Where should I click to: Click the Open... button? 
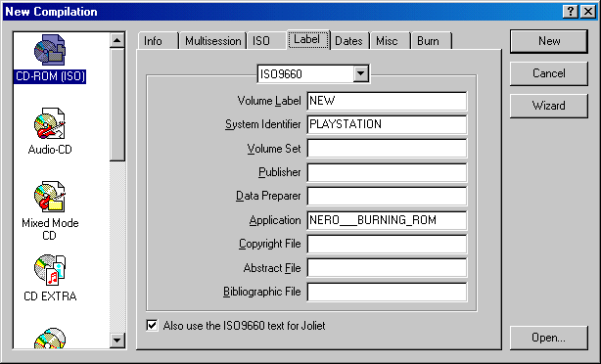(549, 338)
